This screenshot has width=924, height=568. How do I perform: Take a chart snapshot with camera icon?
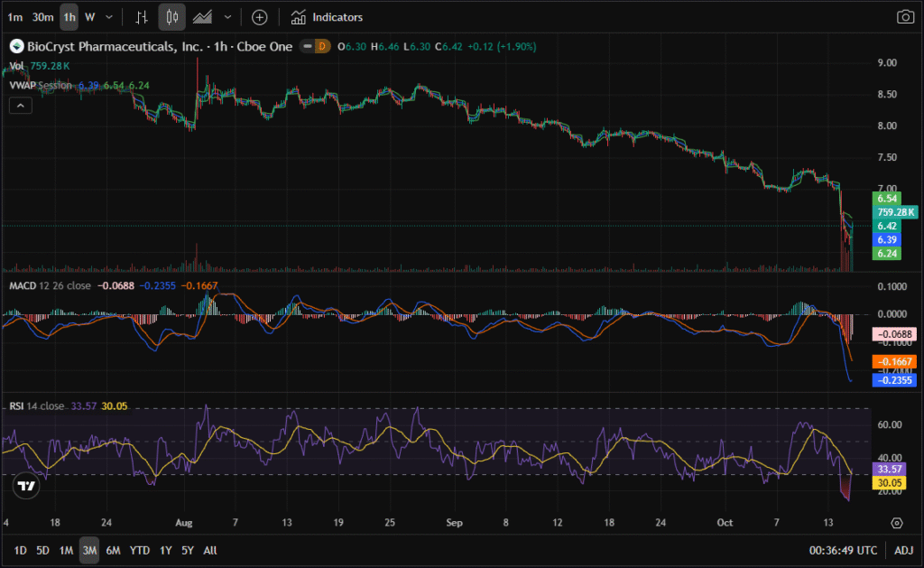tap(904, 17)
